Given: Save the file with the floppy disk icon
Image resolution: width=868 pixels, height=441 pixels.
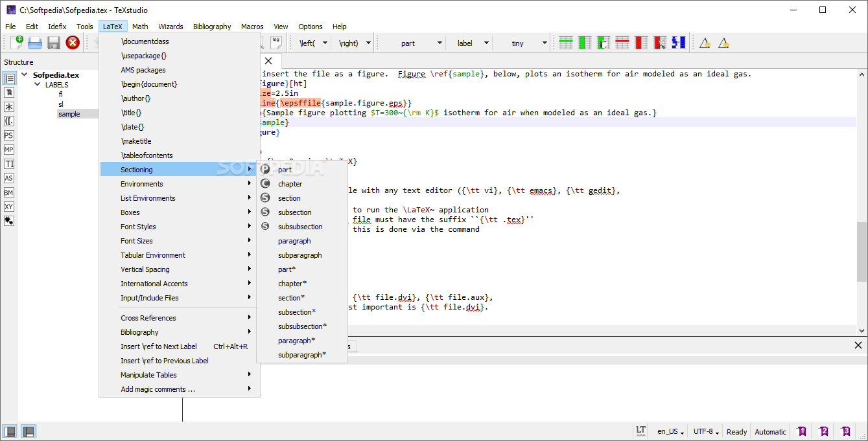Looking at the screenshot, I should click(x=54, y=43).
